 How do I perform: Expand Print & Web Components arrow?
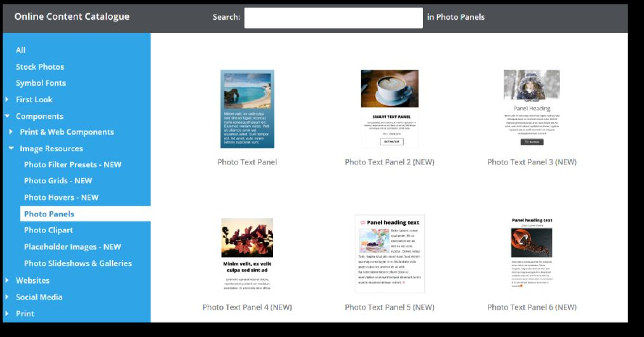11,132
